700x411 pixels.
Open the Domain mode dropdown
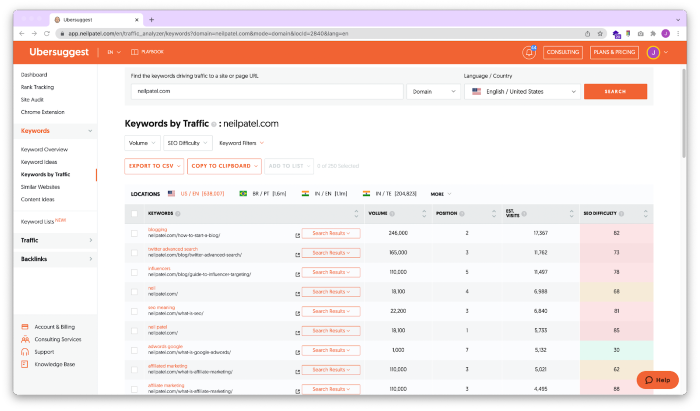coord(433,91)
